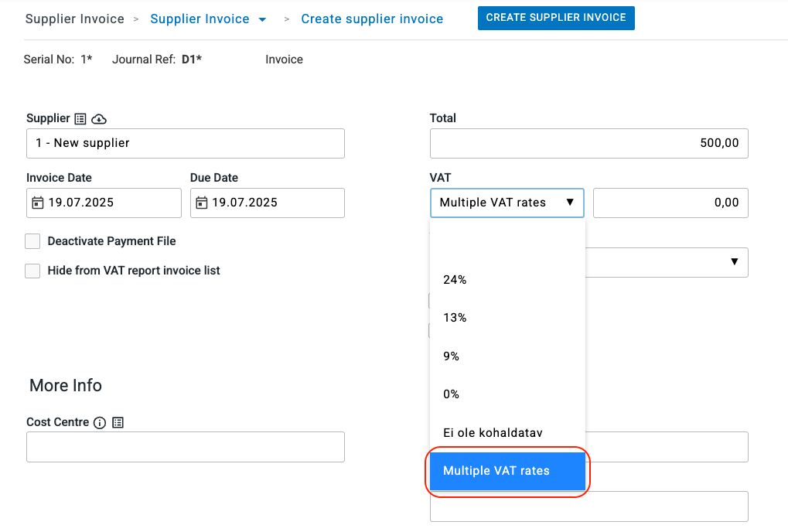Enable Deactivate Payment File checkbox

click(x=32, y=241)
